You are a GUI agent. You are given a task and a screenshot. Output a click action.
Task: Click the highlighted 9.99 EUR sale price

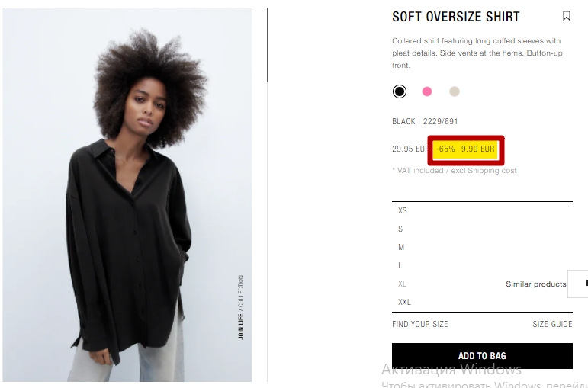[477, 149]
